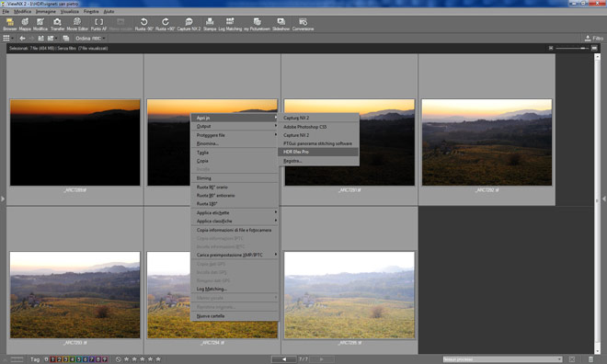Toggle the Punto AF focus point display
The height and width of the screenshot is (364, 607).
click(98, 24)
